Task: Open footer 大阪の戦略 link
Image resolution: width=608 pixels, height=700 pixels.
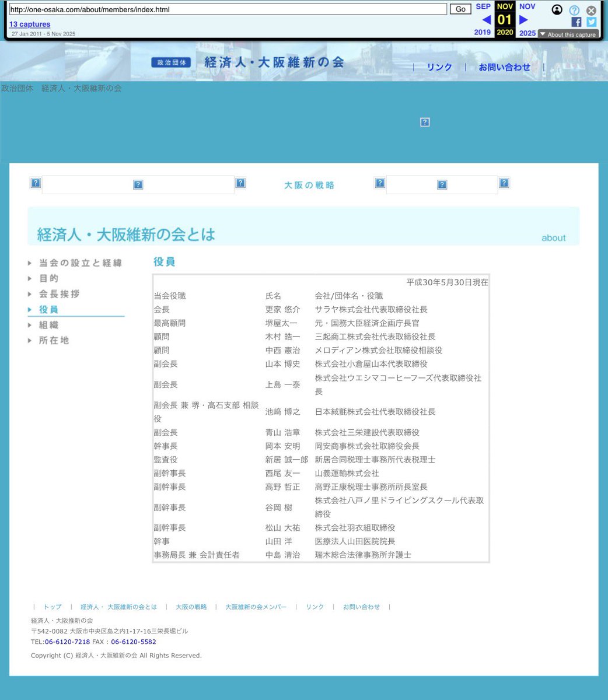Action: point(191,607)
